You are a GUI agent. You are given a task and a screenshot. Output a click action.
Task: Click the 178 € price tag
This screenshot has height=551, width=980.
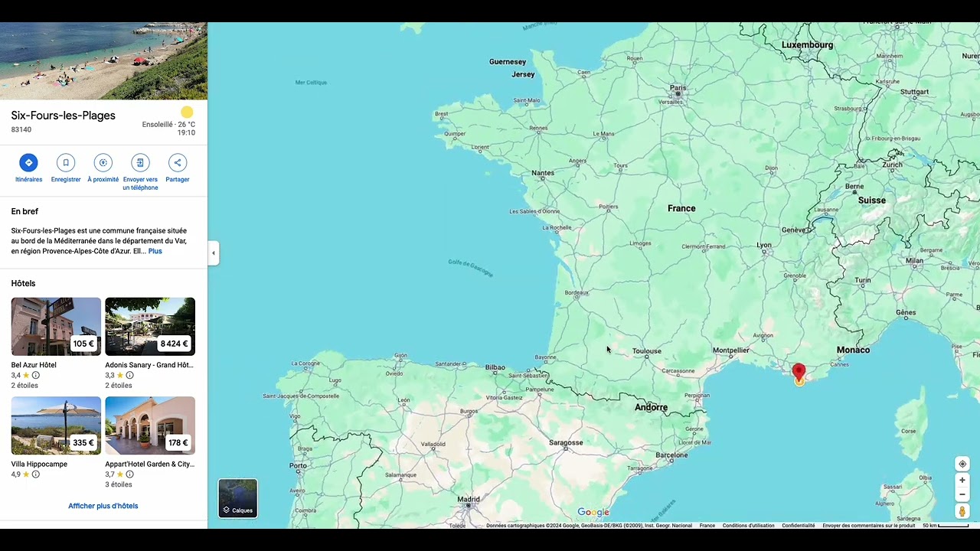[x=178, y=442]
